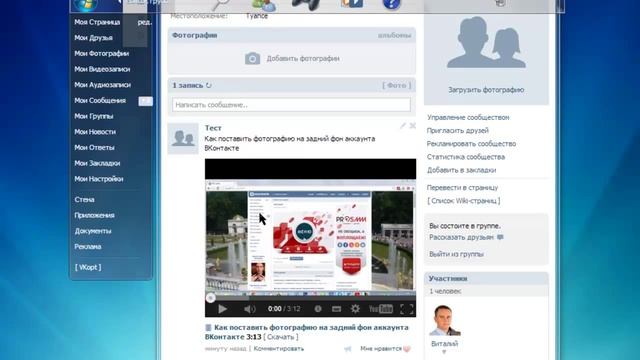Open Мои Настройки in the left menu
This screenshot has height=360, width=640.
point(99,179)
